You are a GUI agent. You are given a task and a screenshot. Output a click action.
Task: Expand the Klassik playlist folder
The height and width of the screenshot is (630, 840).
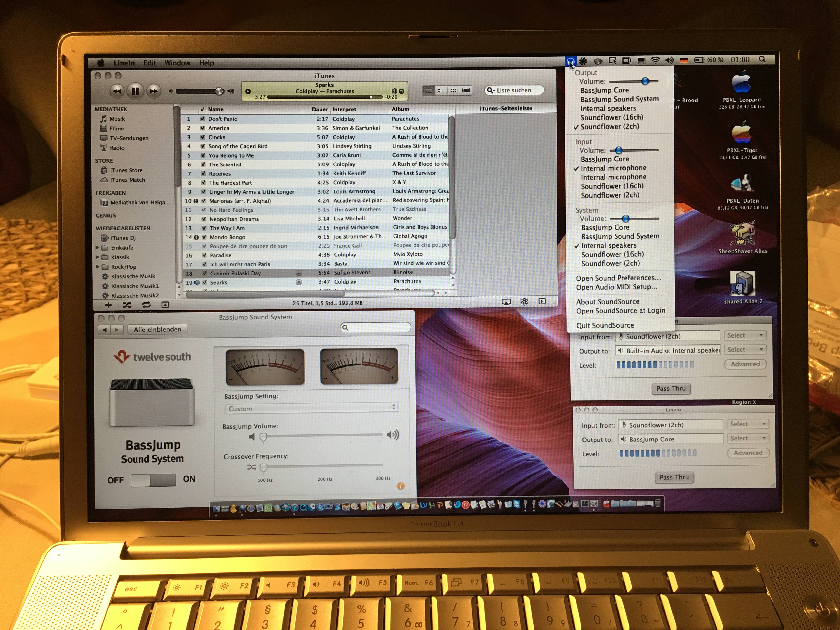pos(97,257)
